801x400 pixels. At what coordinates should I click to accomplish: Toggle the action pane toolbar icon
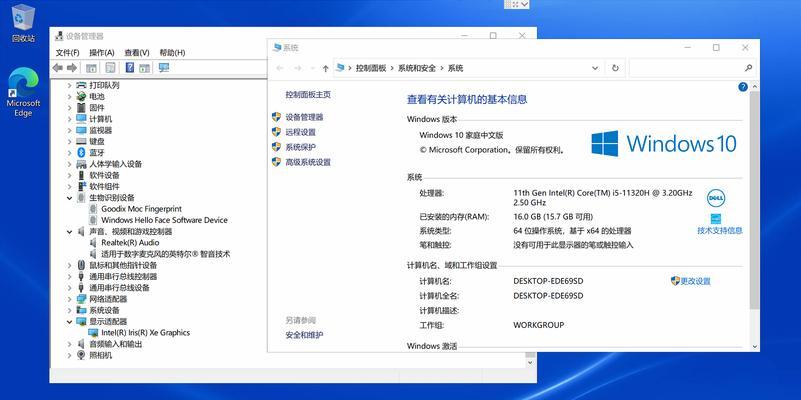145,67
